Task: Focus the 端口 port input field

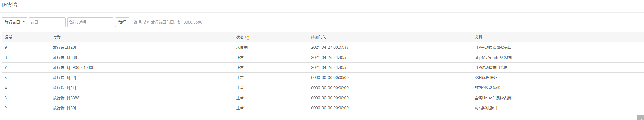Action: tap(47, 22)
